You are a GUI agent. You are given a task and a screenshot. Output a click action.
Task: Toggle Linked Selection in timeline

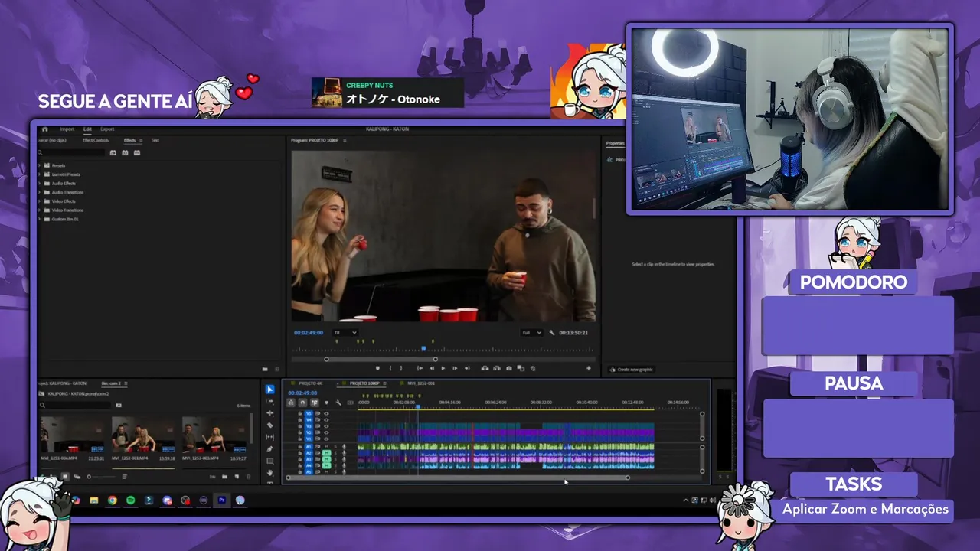tap(315, 403)
